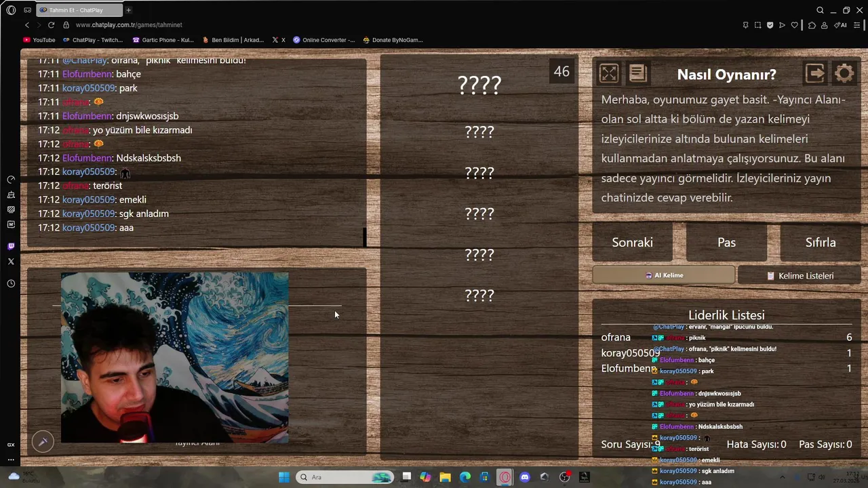868x488 pixels.
Task: Click the streamer webcam video
Action: click(x=174, y=358)
